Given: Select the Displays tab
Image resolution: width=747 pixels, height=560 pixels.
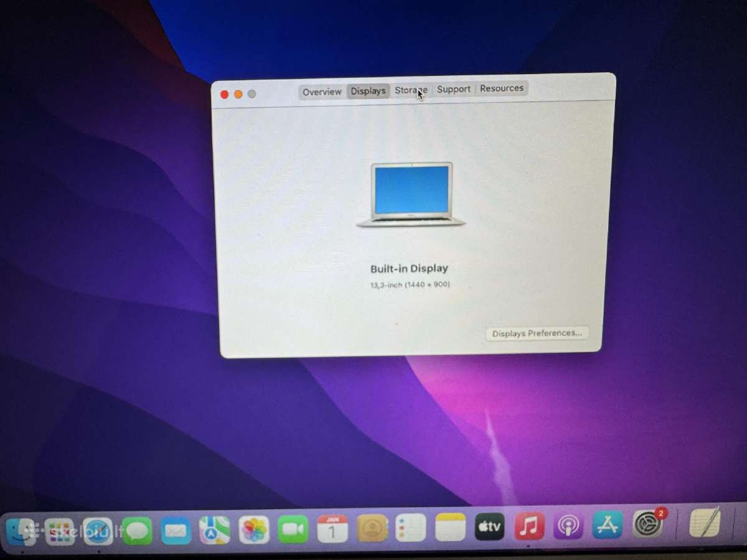Looking at the screenshot, I should tap(368, 91).
